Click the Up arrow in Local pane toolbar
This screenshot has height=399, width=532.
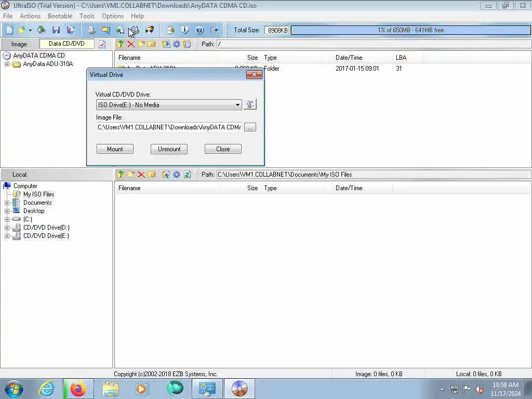(x=120, y=175)
